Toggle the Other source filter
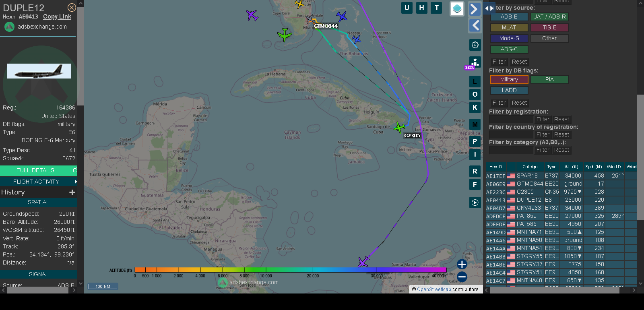 pos(549,39)
